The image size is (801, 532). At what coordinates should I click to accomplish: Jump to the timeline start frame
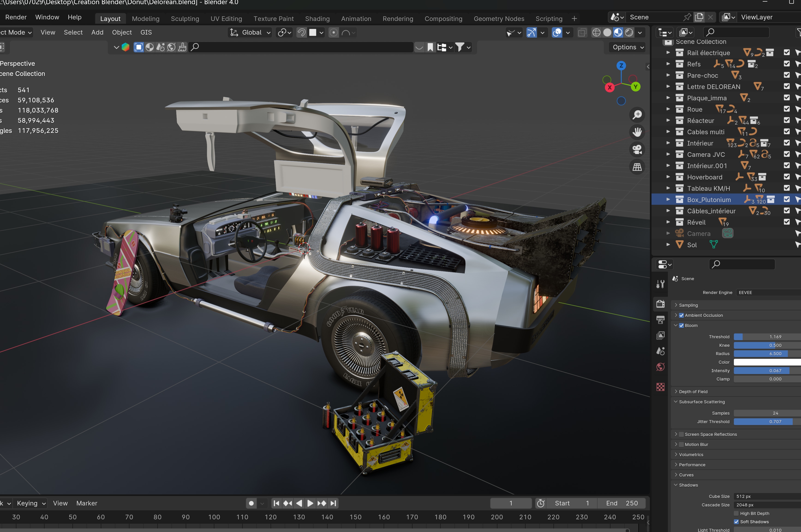(276, 503)
